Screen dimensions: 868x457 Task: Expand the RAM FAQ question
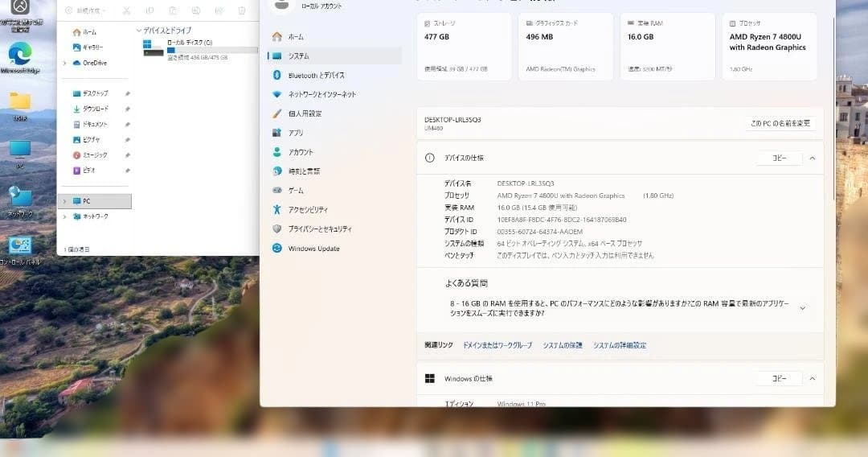tap(802, 308)
